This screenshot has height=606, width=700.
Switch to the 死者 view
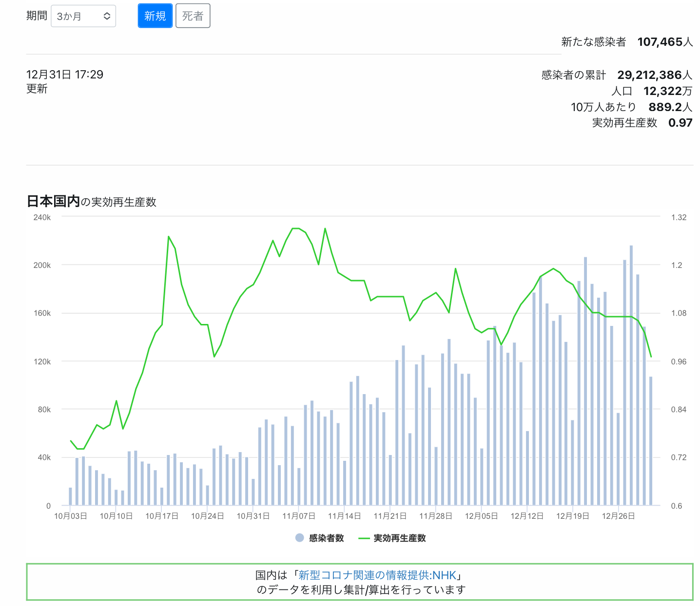(x=193, y=16)
